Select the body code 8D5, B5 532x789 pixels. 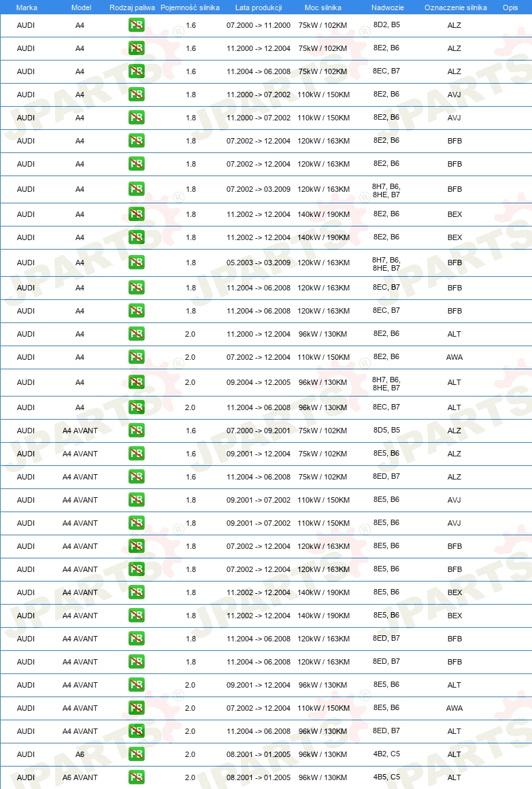(386, 431)
